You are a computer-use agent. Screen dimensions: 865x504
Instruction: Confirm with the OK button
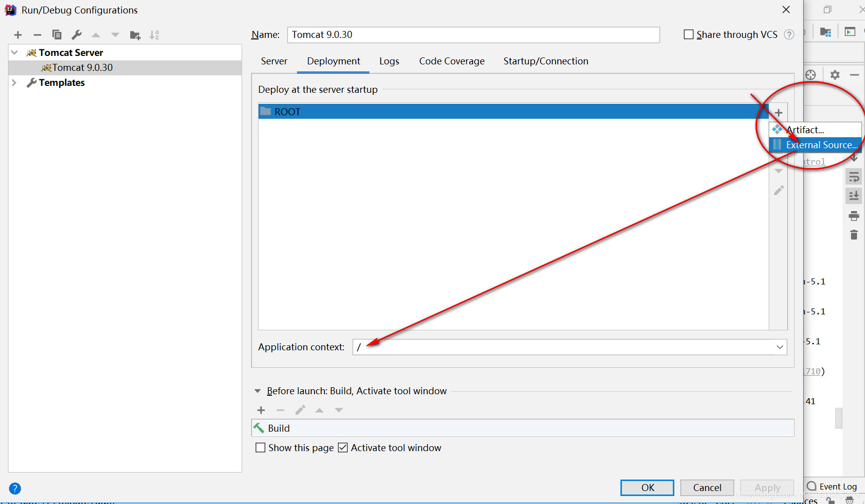pos(647,488)
